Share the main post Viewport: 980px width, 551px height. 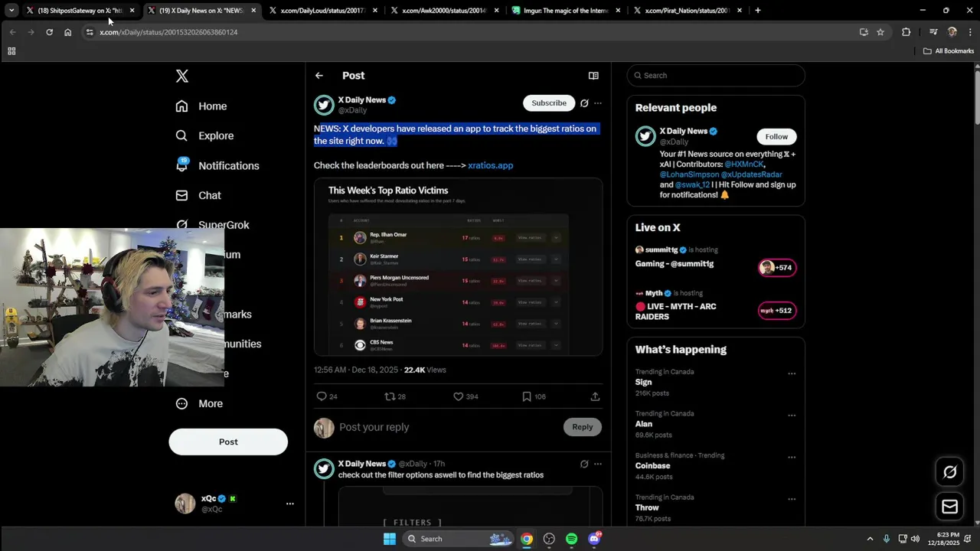595,396
